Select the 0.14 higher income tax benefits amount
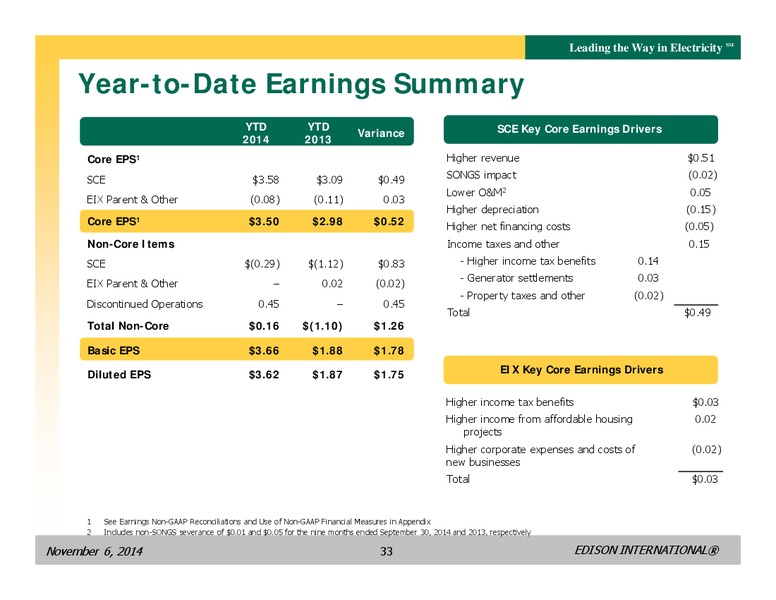 648,261
